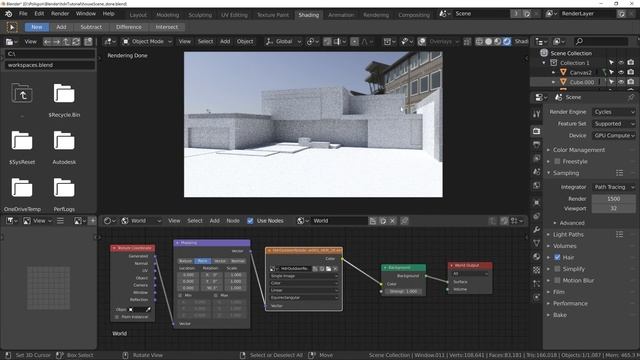This screenshot has height=360, width=640.
Task: Open the Window menu
Action: (x=86, y=13)
